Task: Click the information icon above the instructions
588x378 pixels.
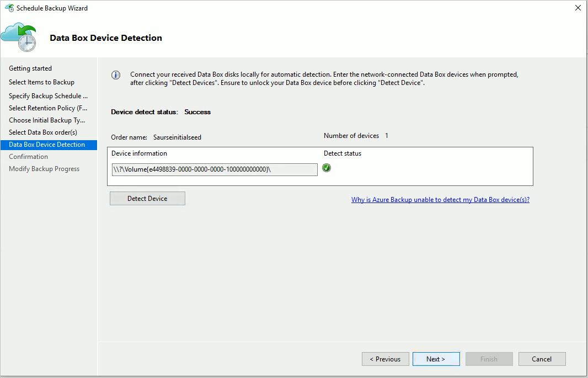Action: coord(116,75)
